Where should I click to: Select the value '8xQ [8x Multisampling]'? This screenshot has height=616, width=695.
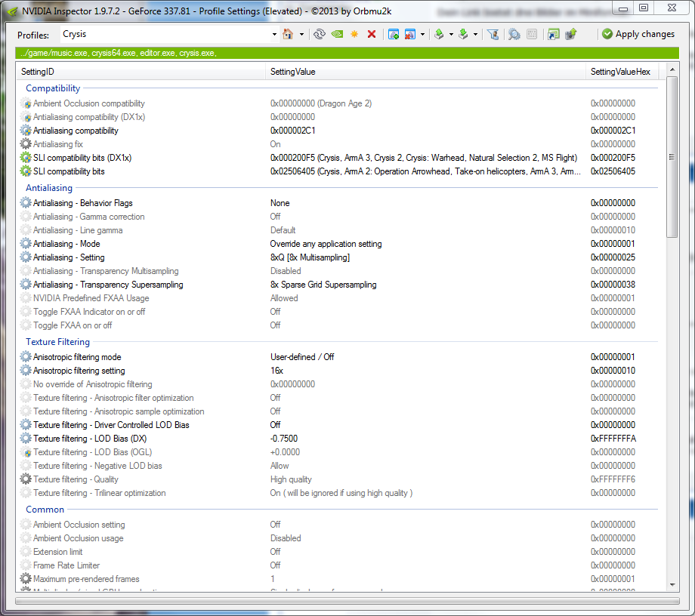310,257
